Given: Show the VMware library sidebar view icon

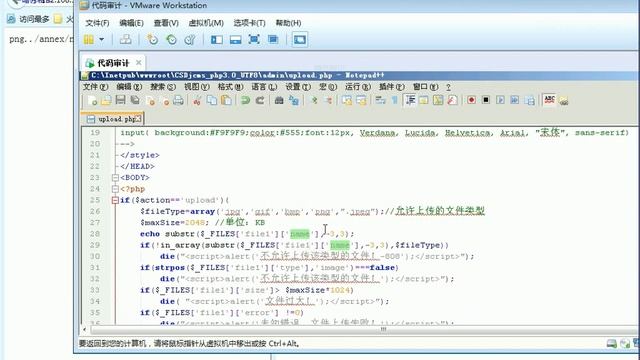Looking at the screenshot, I should click(x=217, y=40).
